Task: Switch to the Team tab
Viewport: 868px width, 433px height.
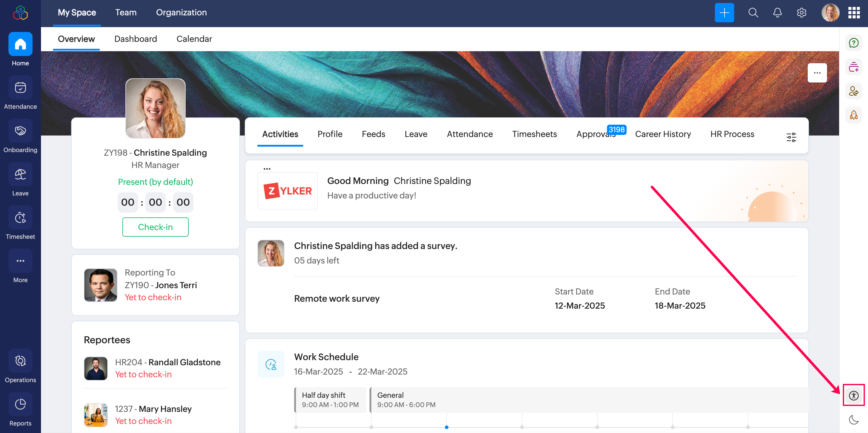Action: coord(126,12)
